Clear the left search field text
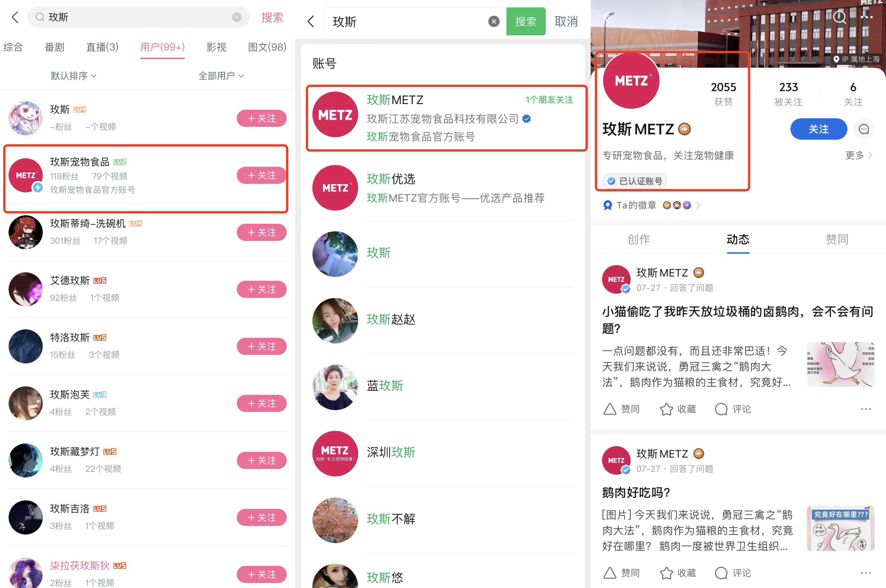This screenshot has height=588, width=886. 236,17
